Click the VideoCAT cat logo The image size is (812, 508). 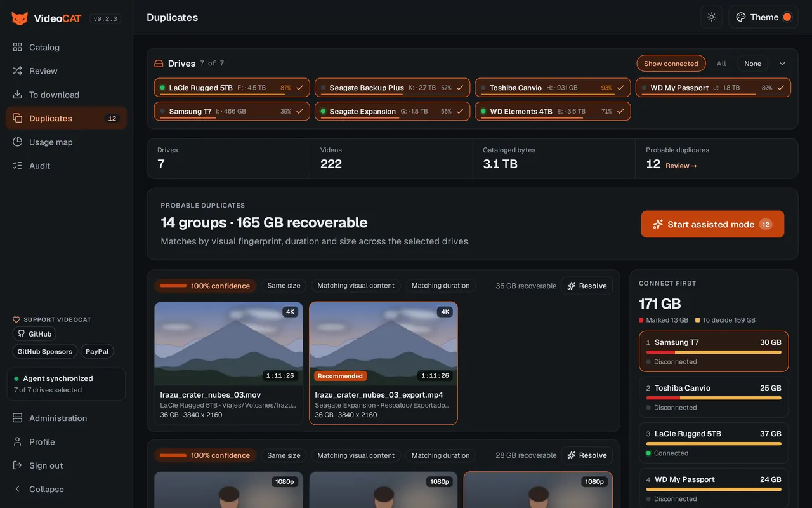click(x=20, y=18)
